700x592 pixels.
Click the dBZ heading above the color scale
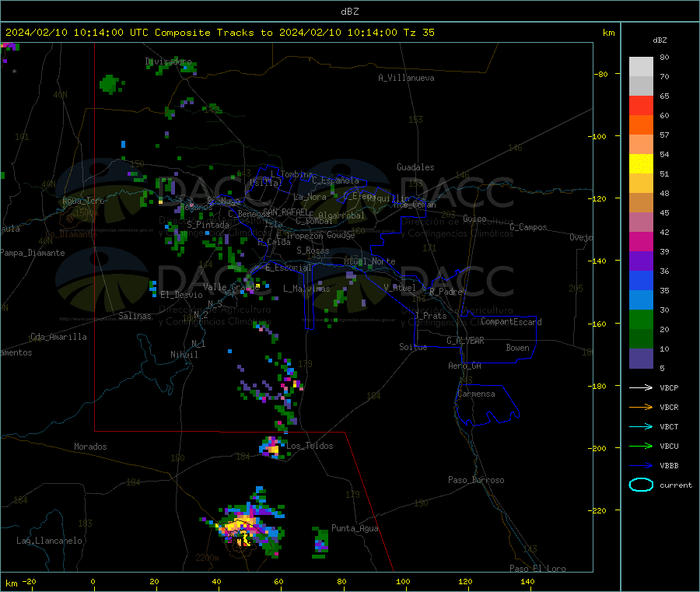pos(660,40)
